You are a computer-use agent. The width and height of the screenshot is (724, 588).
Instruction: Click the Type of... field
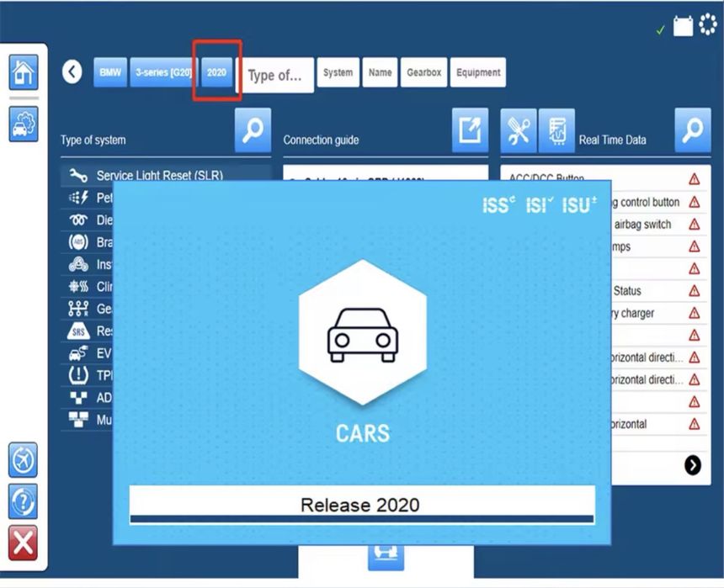pos(275,75)
